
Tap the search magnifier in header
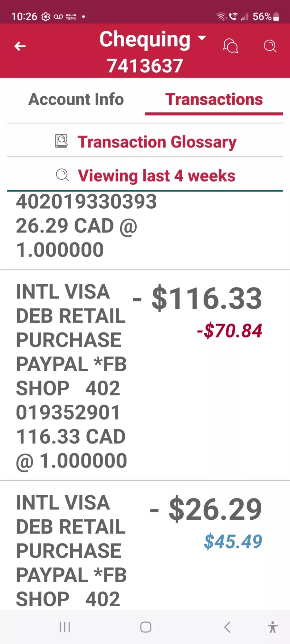[x=270, y=46]
